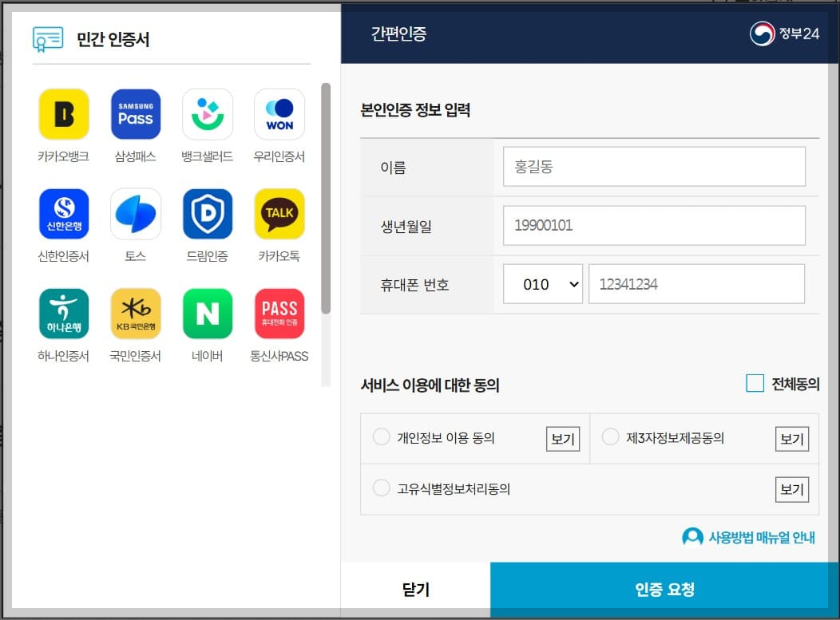Image resolution: width=840 pixels, height=620 pixels.
Task: Select 신한은행 certificate icon
Action: (x=64, y=213)
